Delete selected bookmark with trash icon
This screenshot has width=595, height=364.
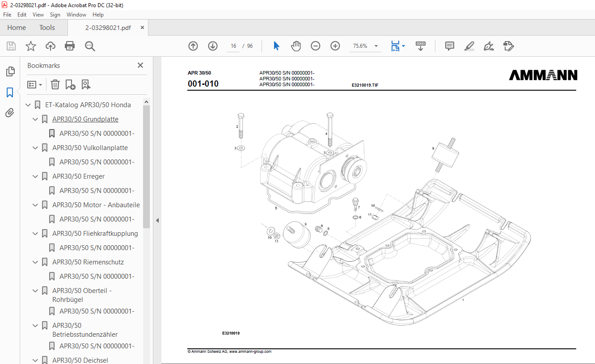(x=55, y=84)
